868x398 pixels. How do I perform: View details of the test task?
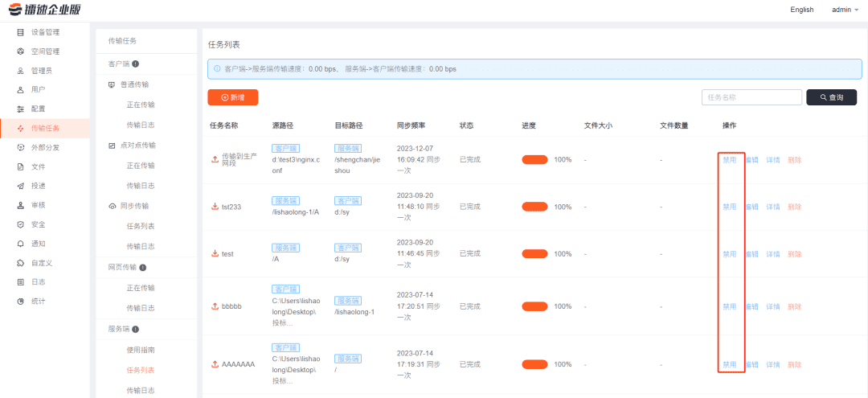[773, 253]
